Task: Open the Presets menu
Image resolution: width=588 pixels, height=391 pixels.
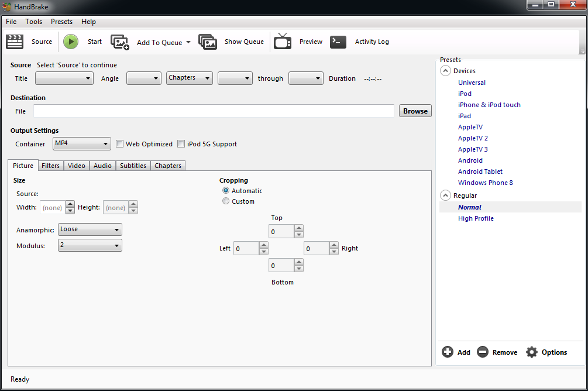Action: [x=62, y=22]
